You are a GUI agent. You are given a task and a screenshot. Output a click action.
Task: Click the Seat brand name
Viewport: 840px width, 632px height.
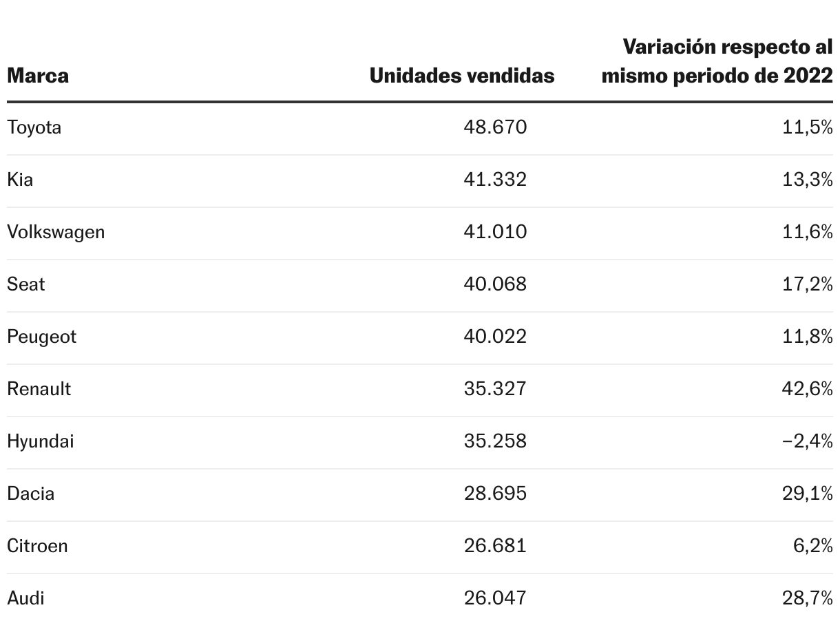tap(26, 284)
